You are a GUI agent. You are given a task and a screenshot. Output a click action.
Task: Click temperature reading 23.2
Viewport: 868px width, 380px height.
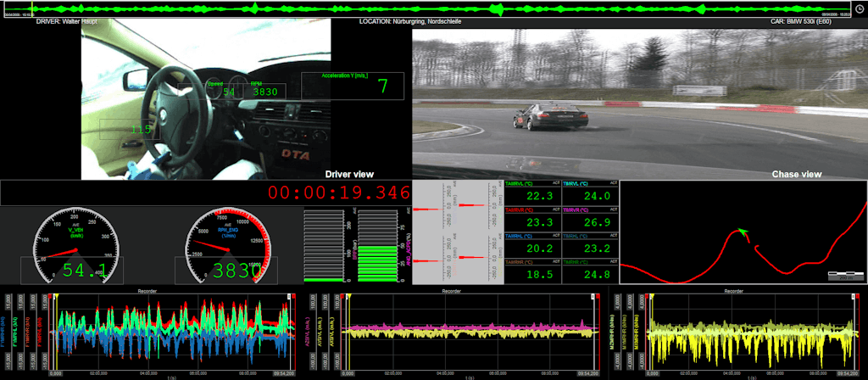pyautogui.click(x=597, y=249)
